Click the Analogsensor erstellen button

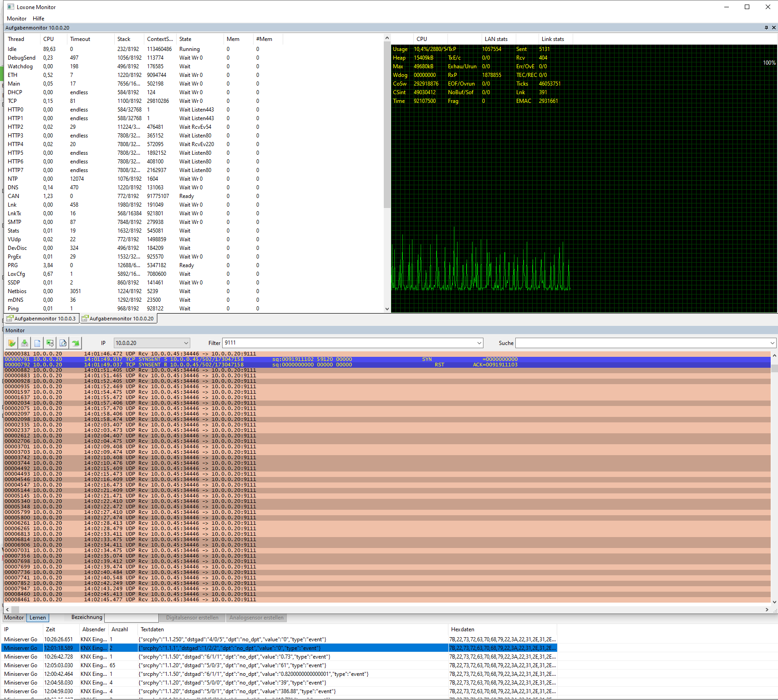coord(256,618)
